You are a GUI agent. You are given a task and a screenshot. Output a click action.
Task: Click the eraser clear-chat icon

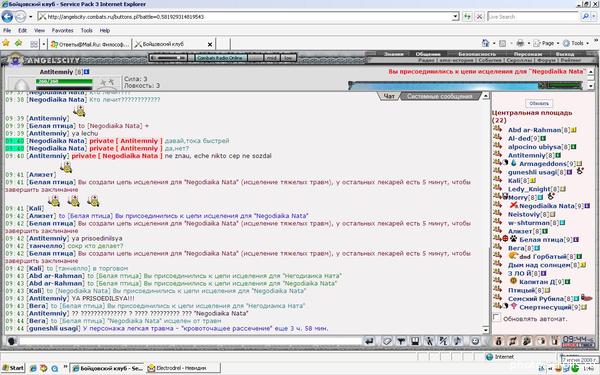click(387, 341)
